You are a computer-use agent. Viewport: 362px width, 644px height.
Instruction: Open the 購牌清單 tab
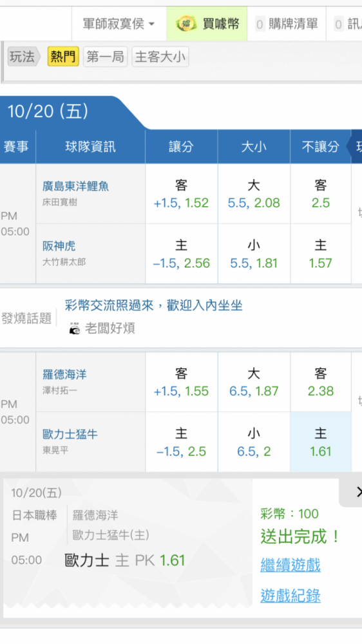pyautogui.click(x=287, y=24)
